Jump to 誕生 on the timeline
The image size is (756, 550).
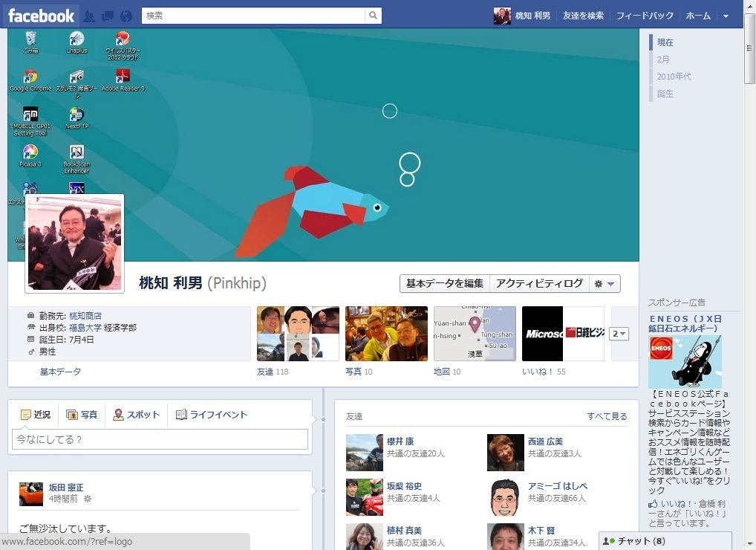[665, 94]
